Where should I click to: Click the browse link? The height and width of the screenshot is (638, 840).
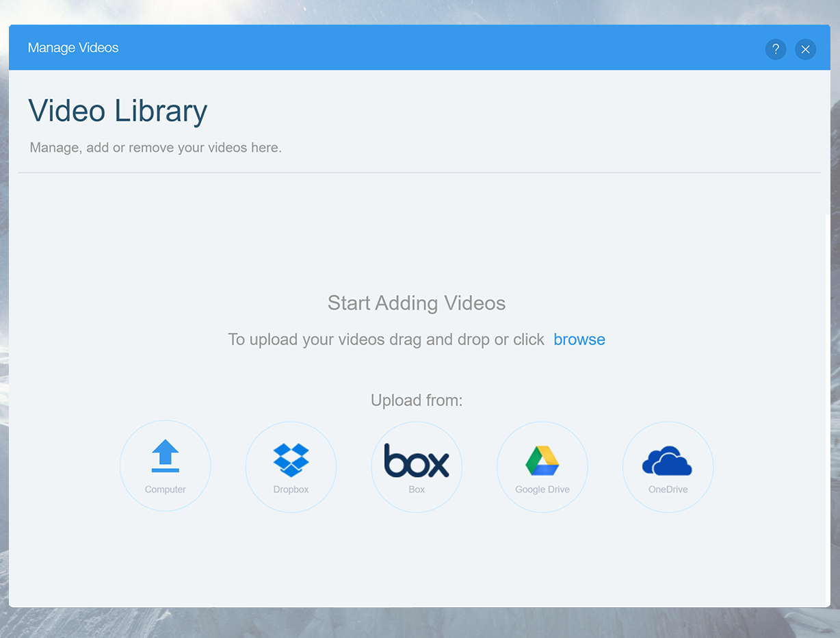[579, 340]
